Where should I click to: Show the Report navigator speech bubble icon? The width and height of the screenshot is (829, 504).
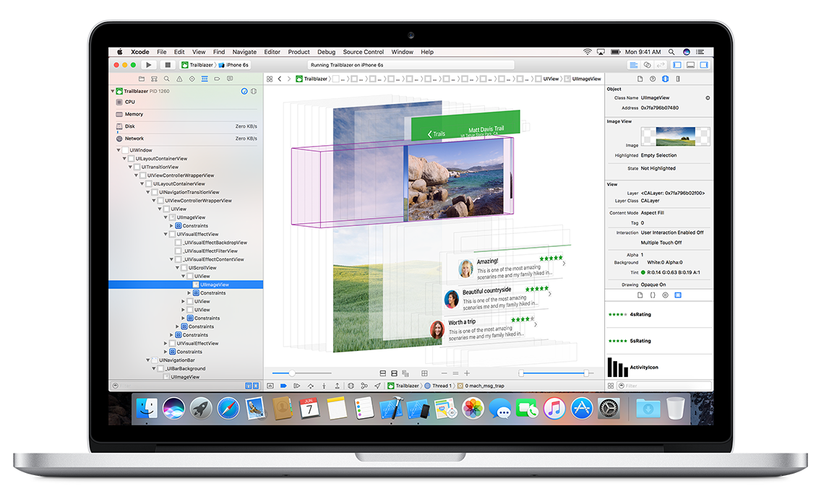230,79
